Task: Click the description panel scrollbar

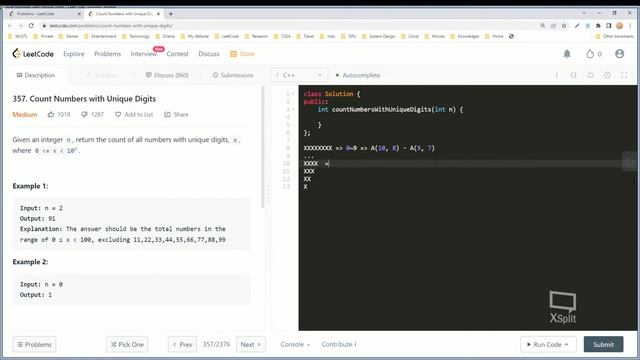Action: [263, 147]
